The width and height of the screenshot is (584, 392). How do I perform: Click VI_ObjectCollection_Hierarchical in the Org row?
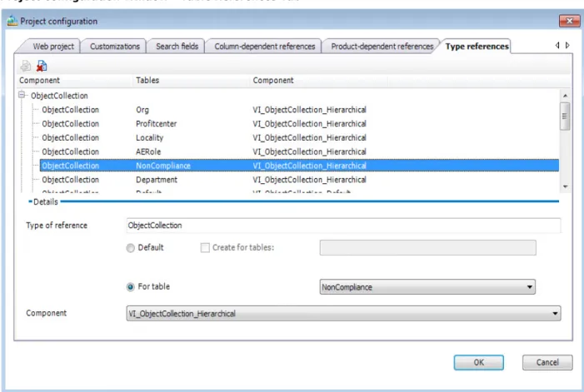309,110
